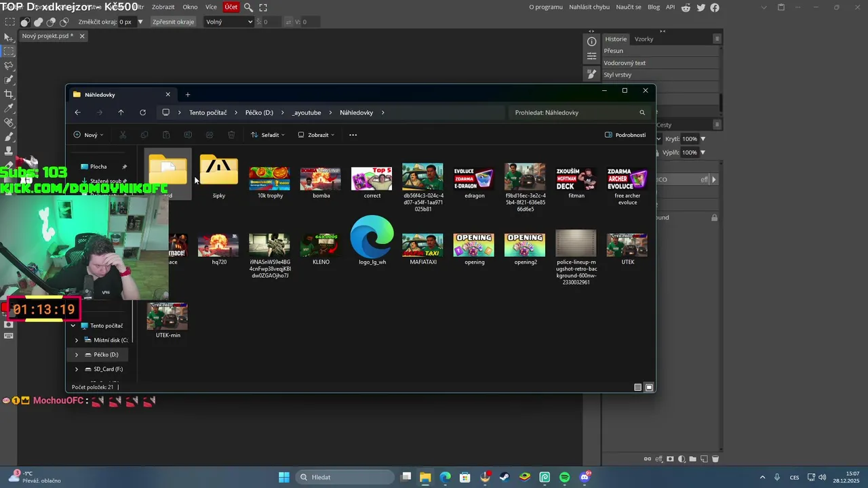Select the Rectangle Select tool in toolbar
The width and height of the screenshot is (868, 488).
coord(9,51)
